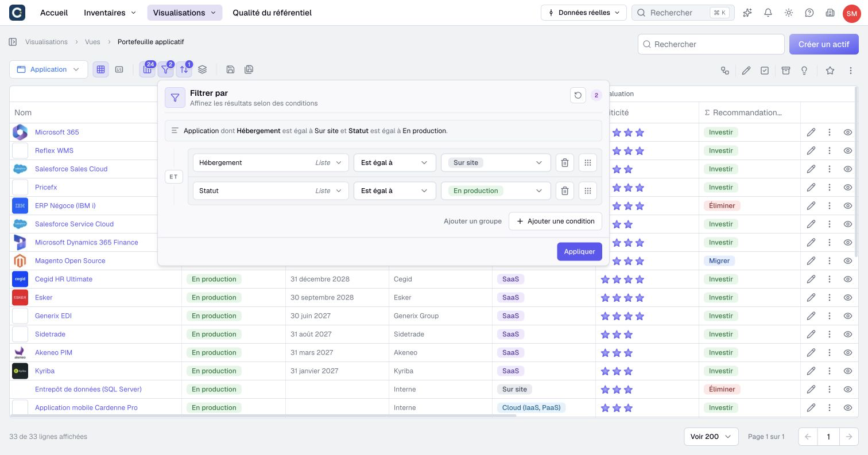Open the relations diagram icon in toolbar
The image size is (868, 455).
click(725, 71)
